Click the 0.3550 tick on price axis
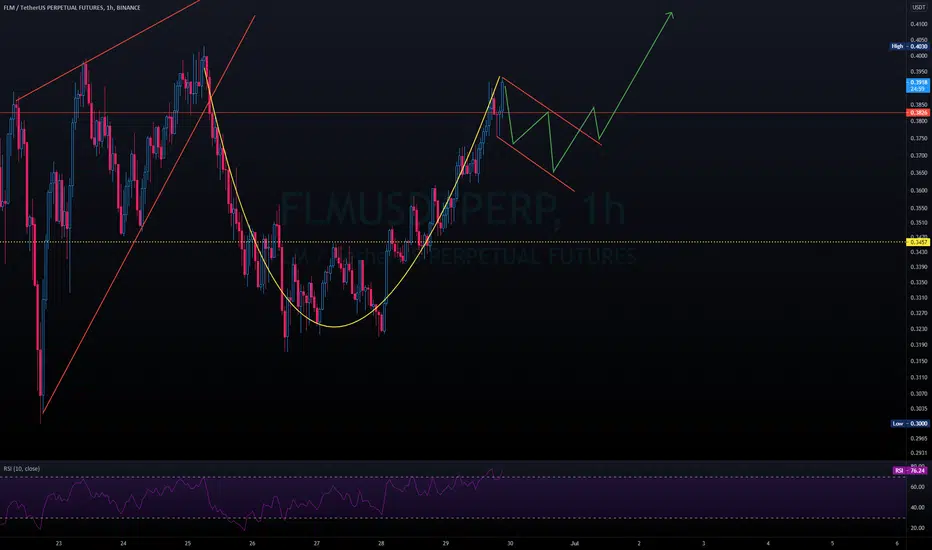The width and height of the screenshot is (932, 550). coord(919,208)
